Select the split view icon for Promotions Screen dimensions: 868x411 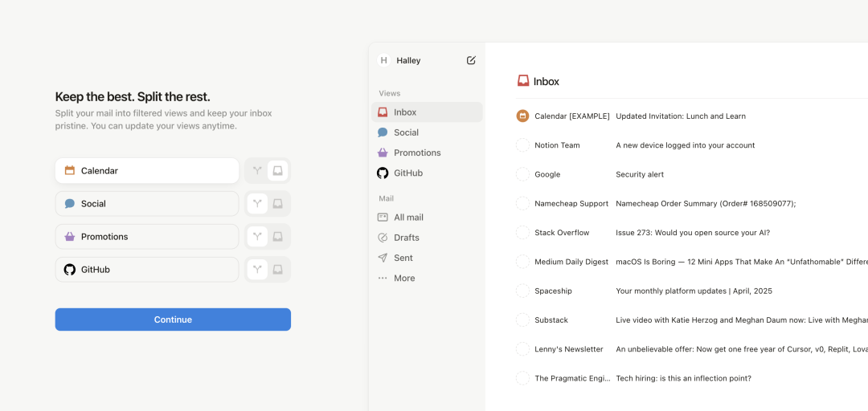click(x=257, y=237)
